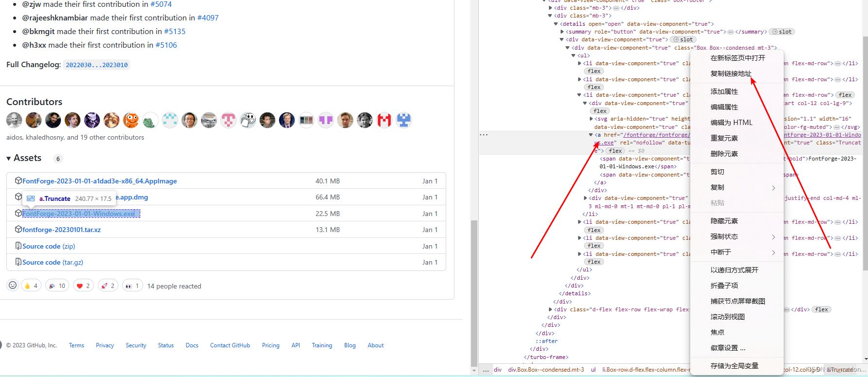Viewport: 868px width, 377px height.
Task: Open the Contact GitHub footer link
Action: 230,345
